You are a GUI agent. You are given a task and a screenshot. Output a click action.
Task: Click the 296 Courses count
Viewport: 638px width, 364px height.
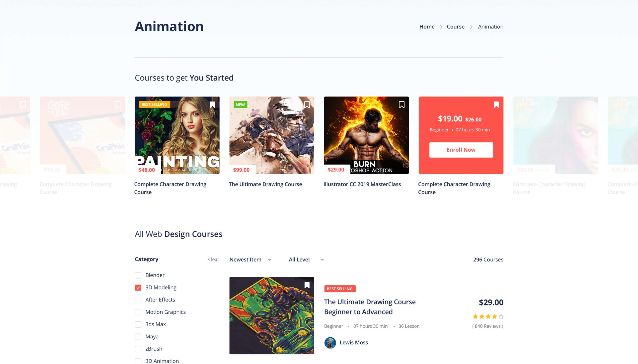point(488,259)
